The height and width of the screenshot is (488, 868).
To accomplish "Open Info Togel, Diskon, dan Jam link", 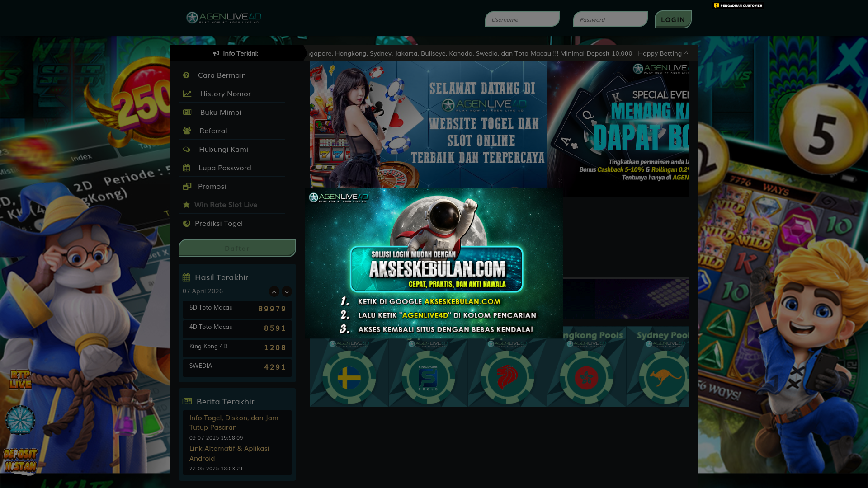I will point(234,422).
